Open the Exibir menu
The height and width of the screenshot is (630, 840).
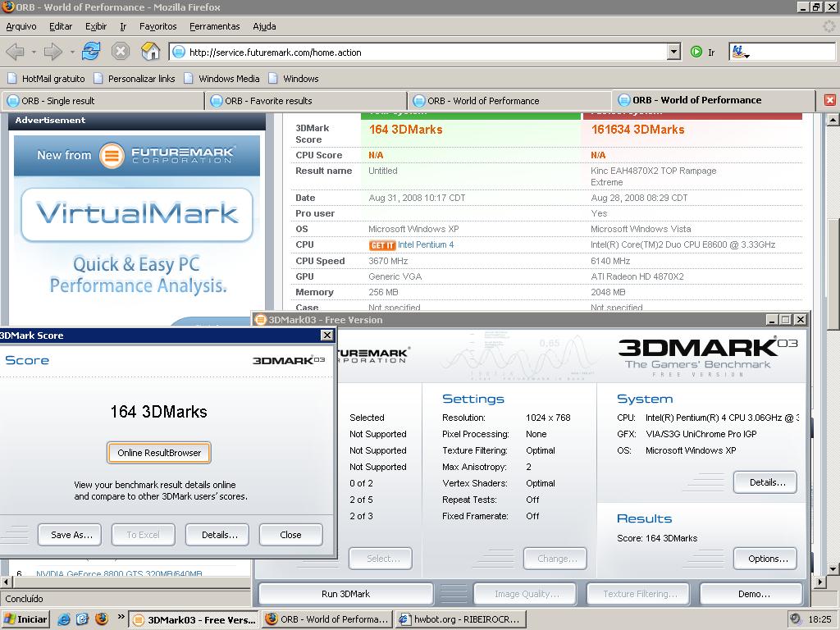[x=96, y=26]
